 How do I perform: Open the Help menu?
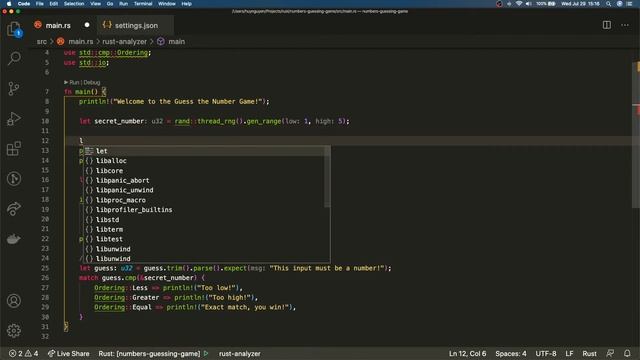click(187, 4)
